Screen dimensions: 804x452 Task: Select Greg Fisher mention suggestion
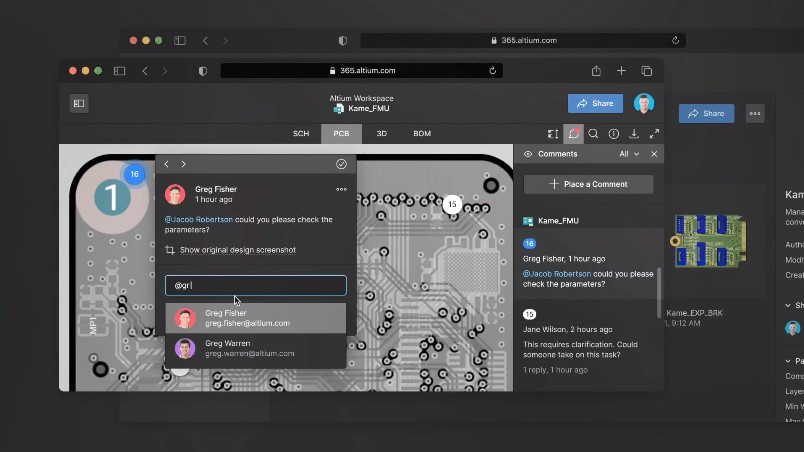[255, 318]
